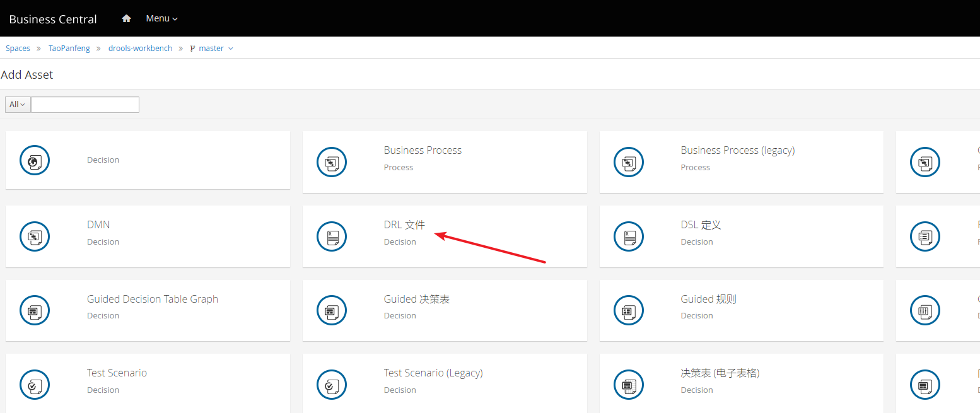Click the Guided 决策表 asset icon
This screenshot has height=413, width=980.
coord(332,310)
